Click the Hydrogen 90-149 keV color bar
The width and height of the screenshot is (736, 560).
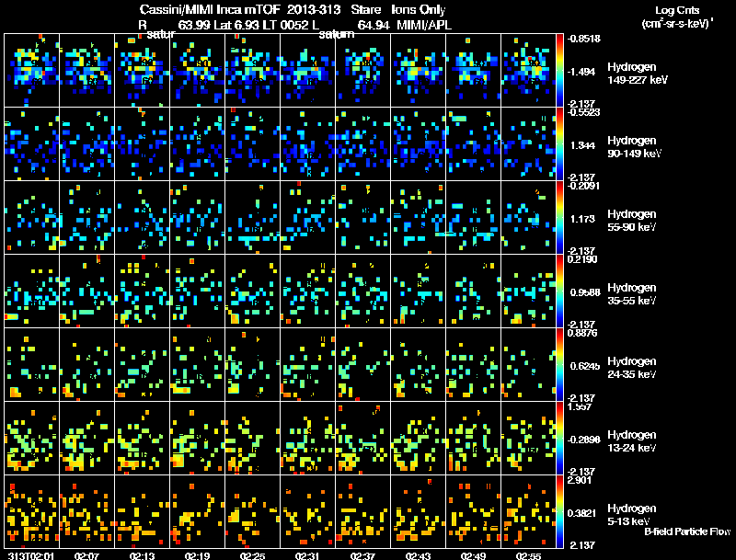[x=559, y=144]
